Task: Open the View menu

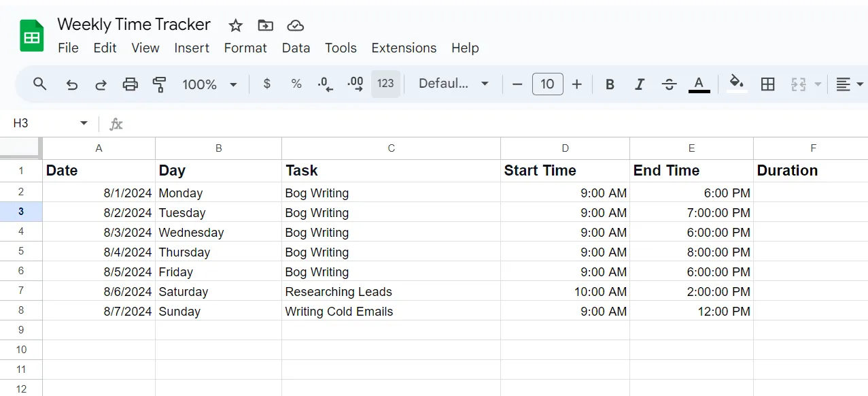Action: tap(145, 48)
